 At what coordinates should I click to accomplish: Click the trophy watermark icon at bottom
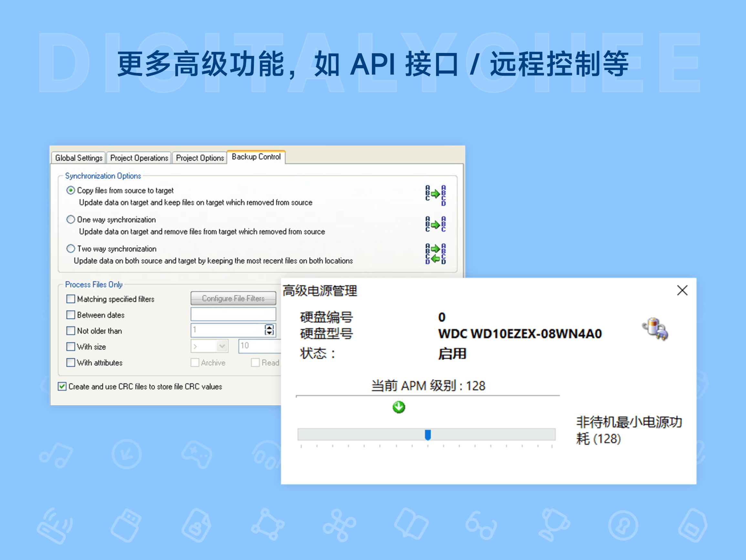click(555, 523)
